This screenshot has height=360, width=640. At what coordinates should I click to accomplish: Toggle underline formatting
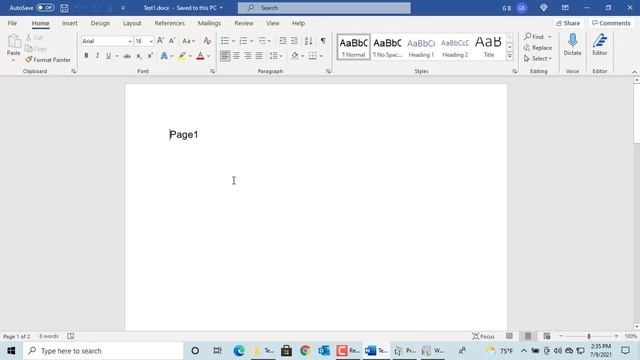[x=108, y=56]
